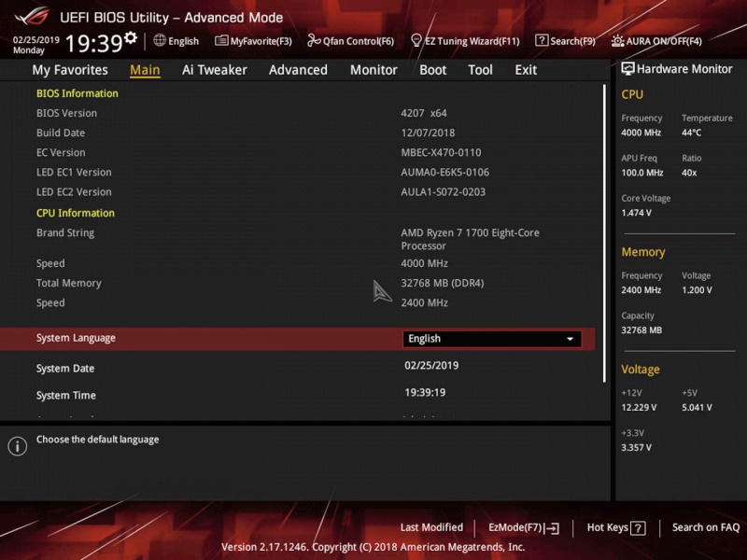Open the System Language dropdown arrow

point(570,339)
